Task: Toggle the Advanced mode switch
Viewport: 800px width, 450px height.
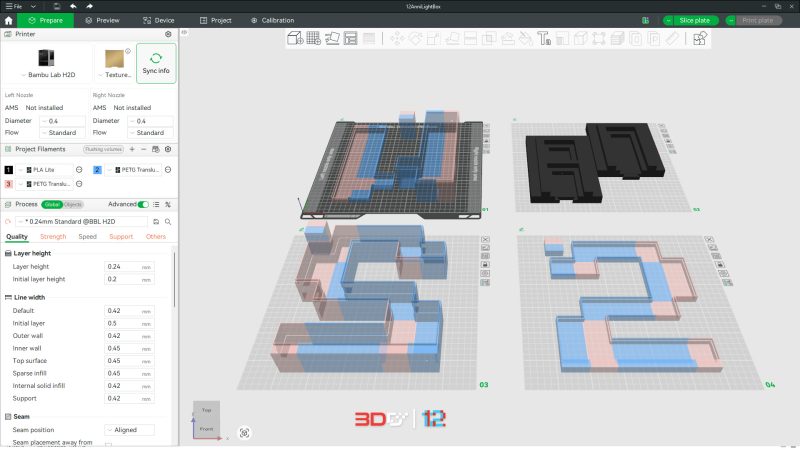Action: click(144, 204)
